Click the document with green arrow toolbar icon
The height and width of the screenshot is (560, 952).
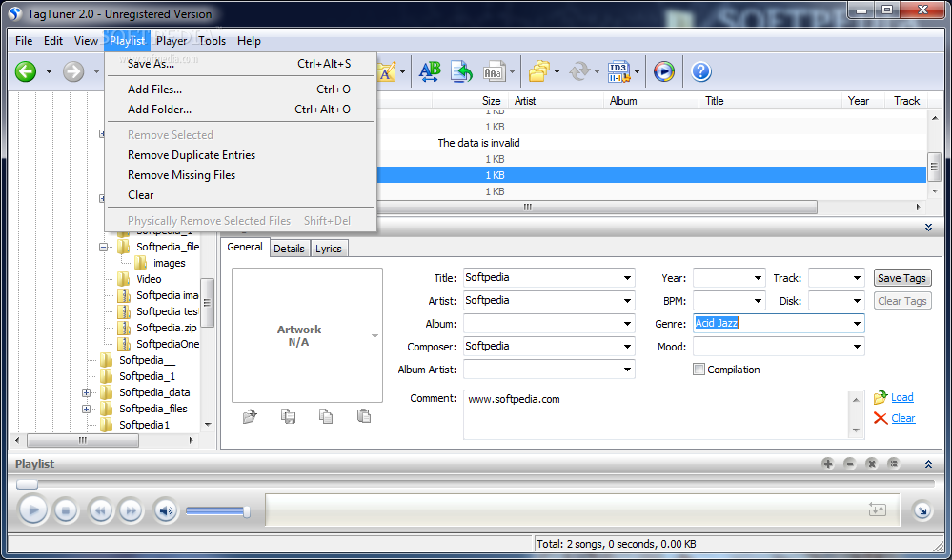(x=461, y=71)
